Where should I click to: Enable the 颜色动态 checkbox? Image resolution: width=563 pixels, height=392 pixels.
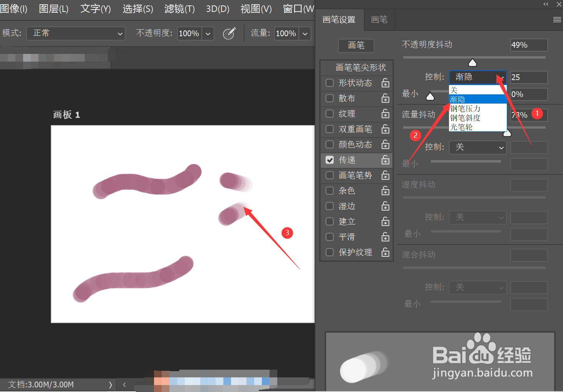(330, 144)
